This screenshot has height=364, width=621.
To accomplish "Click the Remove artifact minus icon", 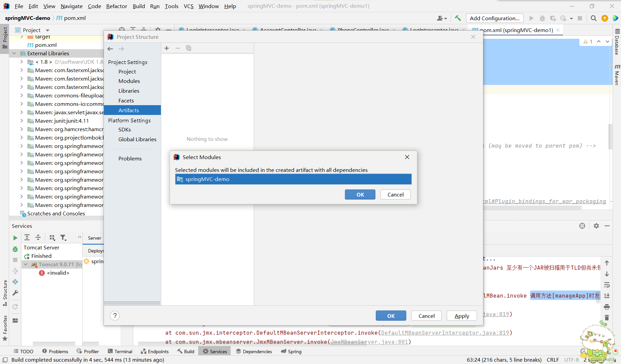I will click(178, 48).
